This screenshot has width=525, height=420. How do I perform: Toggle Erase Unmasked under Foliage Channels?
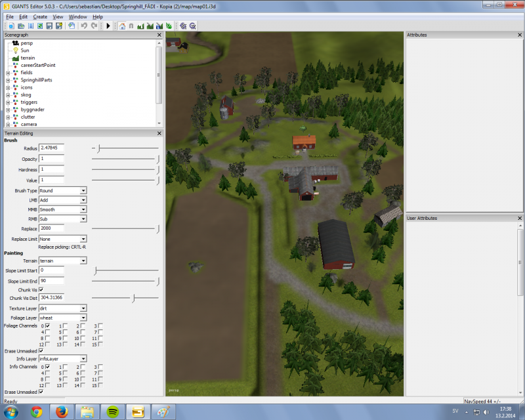(x=41, y=350)
